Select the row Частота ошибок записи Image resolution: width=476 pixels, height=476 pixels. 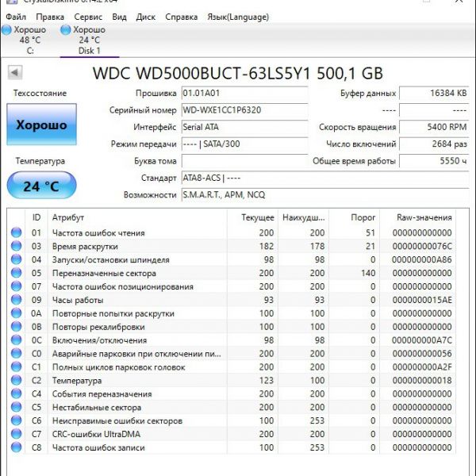point(232,447)
